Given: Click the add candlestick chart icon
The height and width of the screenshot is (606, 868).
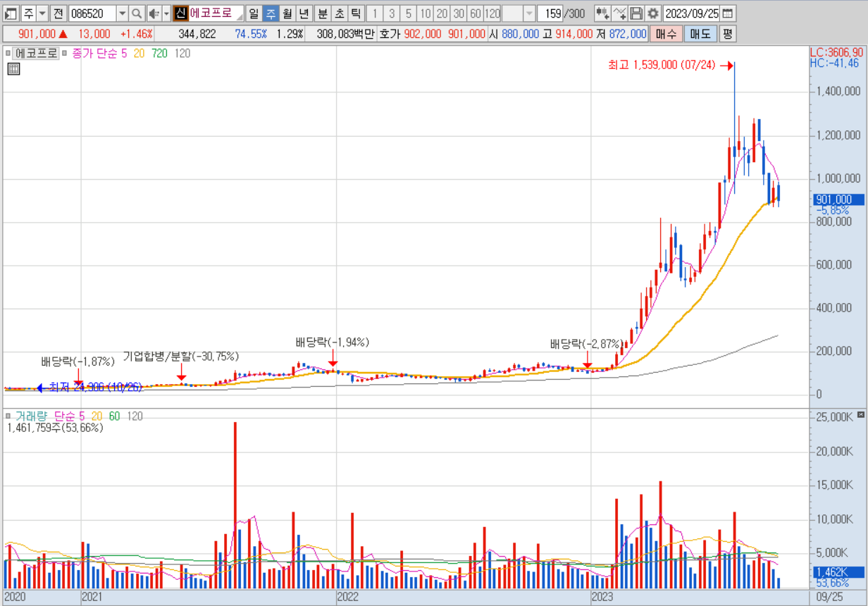Looking at the screenshot, I should [x=602, y=13].
